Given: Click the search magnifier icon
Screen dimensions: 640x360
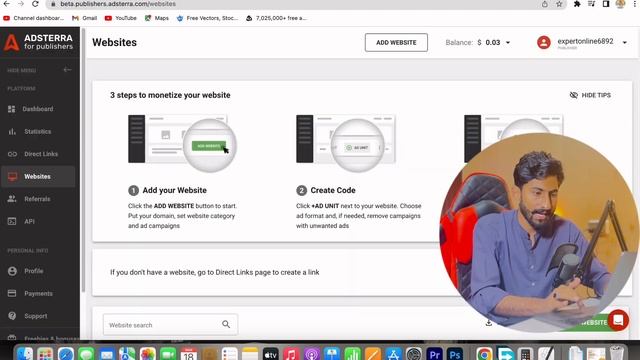Looking at the screenshot, I should click(226, 324).
